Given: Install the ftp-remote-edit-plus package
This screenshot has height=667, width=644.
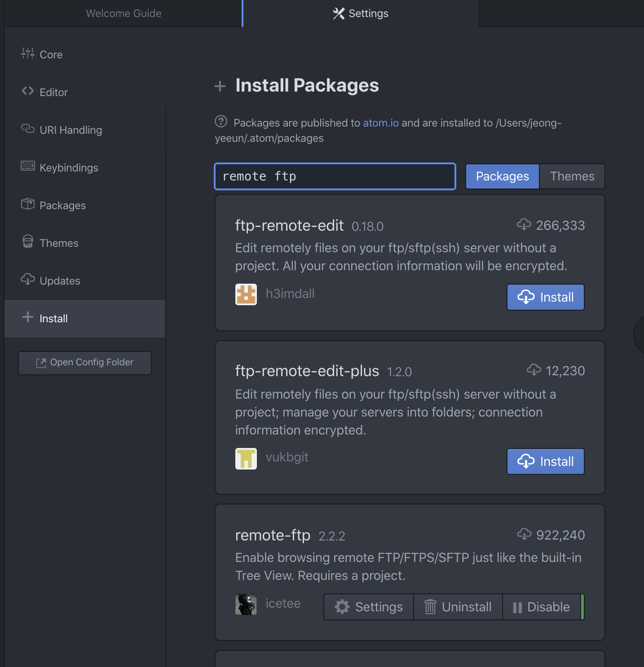Looking at the screenshot, I should (545, 461).
